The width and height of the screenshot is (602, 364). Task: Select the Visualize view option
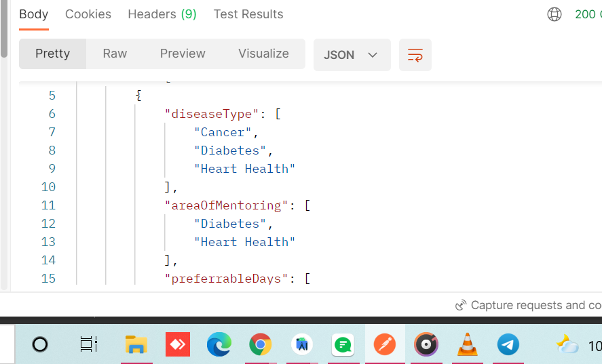[263, 54]
